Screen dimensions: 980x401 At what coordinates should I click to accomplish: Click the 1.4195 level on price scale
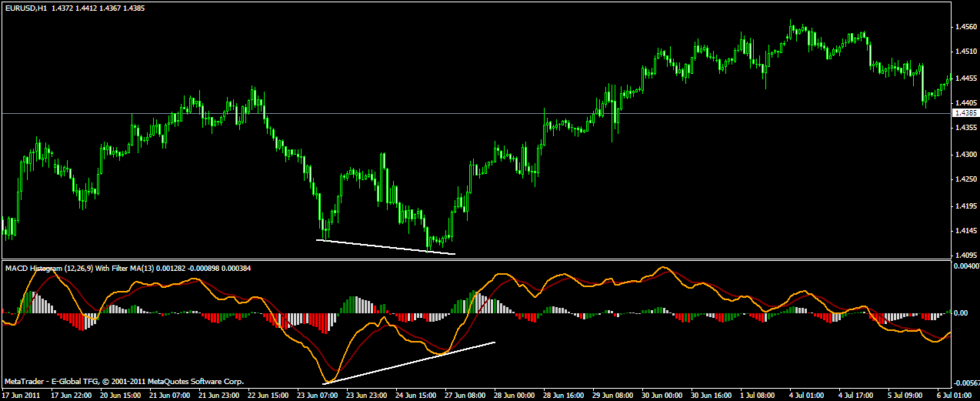pyautogui.click(x=965, y=206)
